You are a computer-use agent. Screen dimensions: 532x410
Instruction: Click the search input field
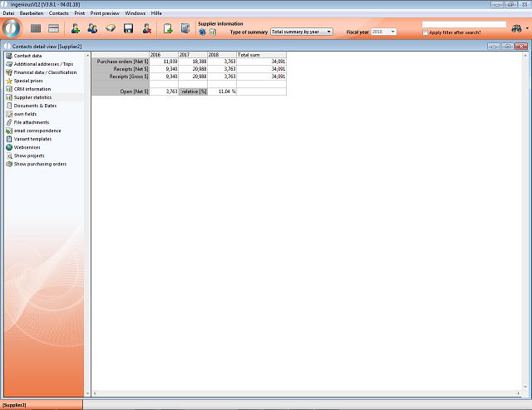[464, 24]
